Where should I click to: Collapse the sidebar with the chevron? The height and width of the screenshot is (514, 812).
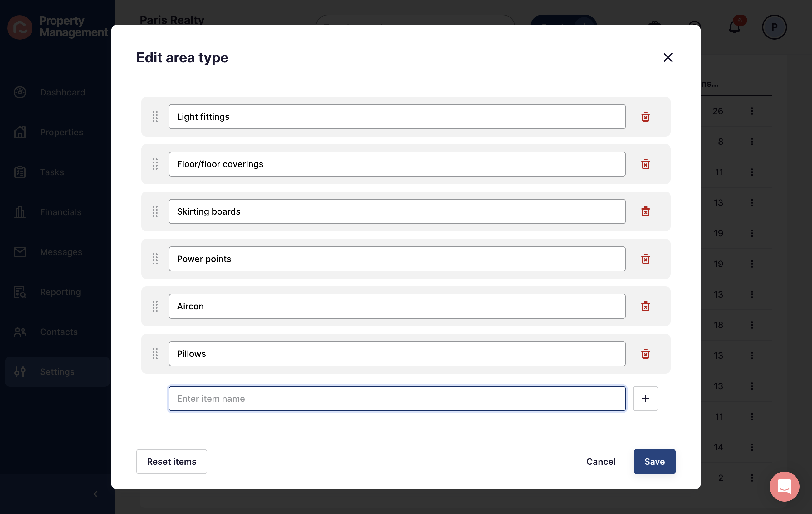point(96,494)
